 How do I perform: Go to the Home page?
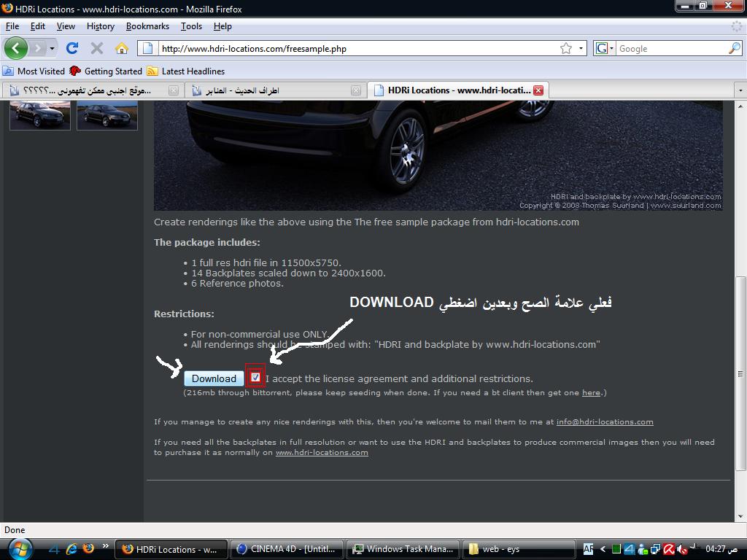click(x=122, y=48)
